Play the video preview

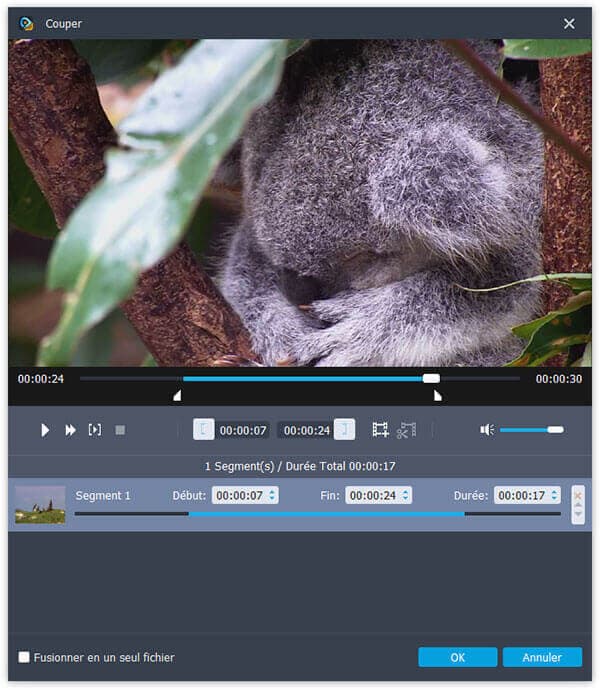(x=45, y=430)
